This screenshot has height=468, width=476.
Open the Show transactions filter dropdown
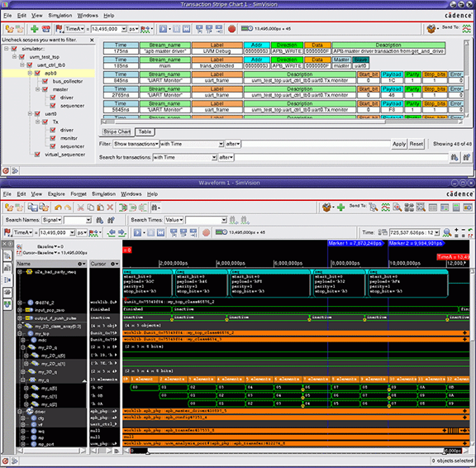click(136, 144)
